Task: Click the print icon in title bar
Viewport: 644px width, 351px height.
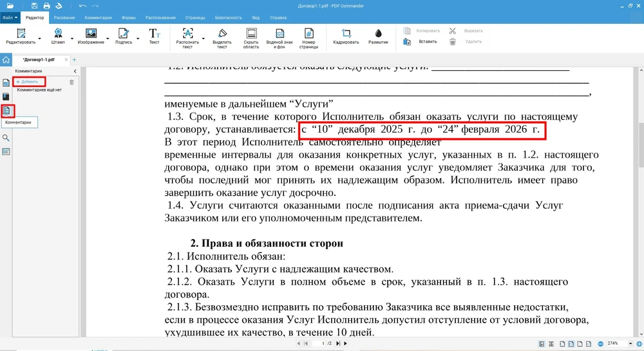Action: pos(48,6)
